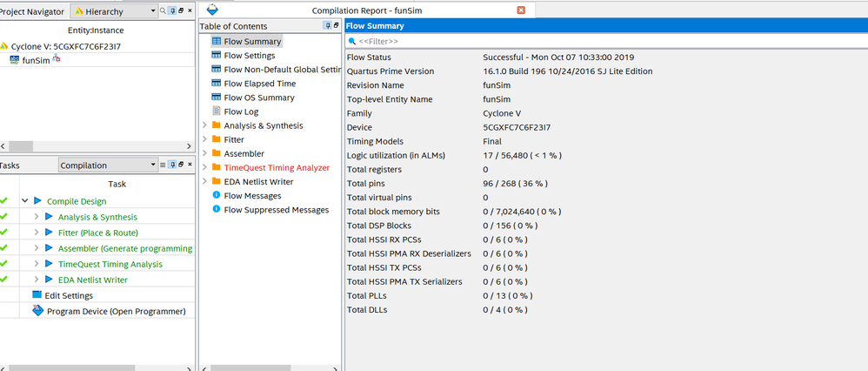Open Flow Settings report
Viewport: 868px width, 371px height.
point(249,56)
